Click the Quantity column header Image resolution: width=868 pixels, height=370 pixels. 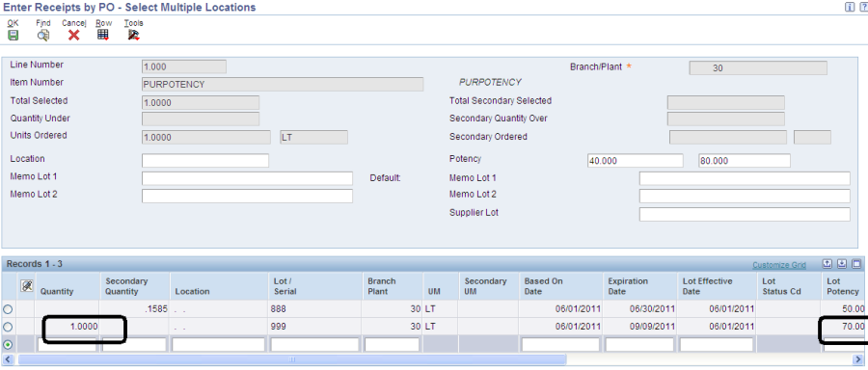[x=68, y=286]
